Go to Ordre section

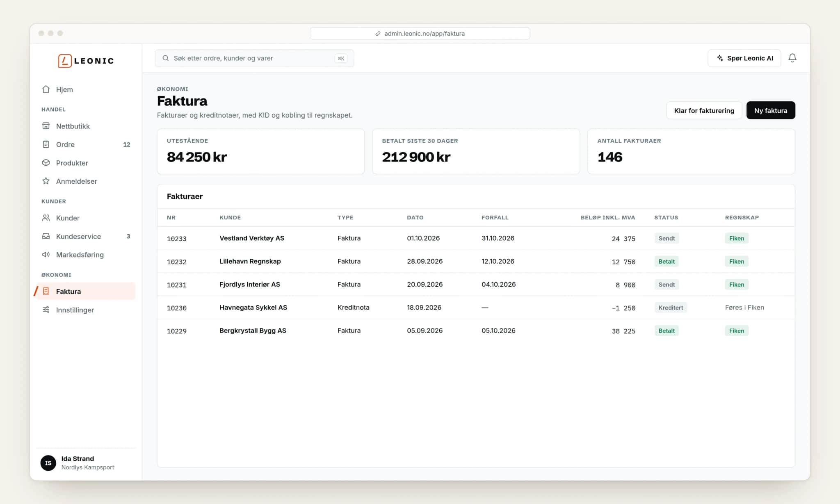[86, 144]
